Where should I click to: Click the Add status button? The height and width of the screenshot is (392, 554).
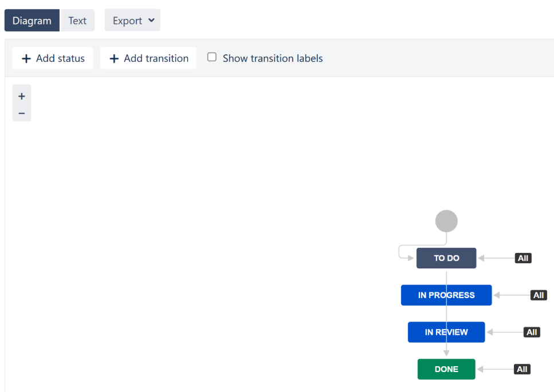(x=53, y=58)
